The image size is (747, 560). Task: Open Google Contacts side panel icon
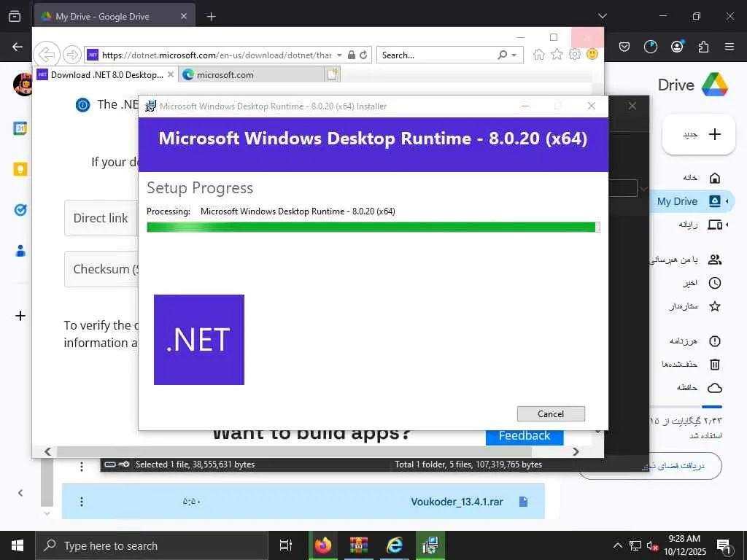(x=20, y=251)
